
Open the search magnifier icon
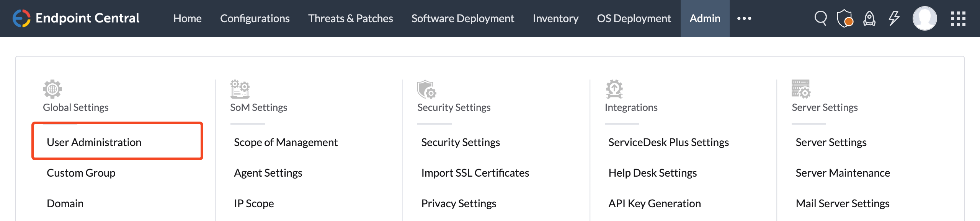pyautogui.click(x=821, y=18)
